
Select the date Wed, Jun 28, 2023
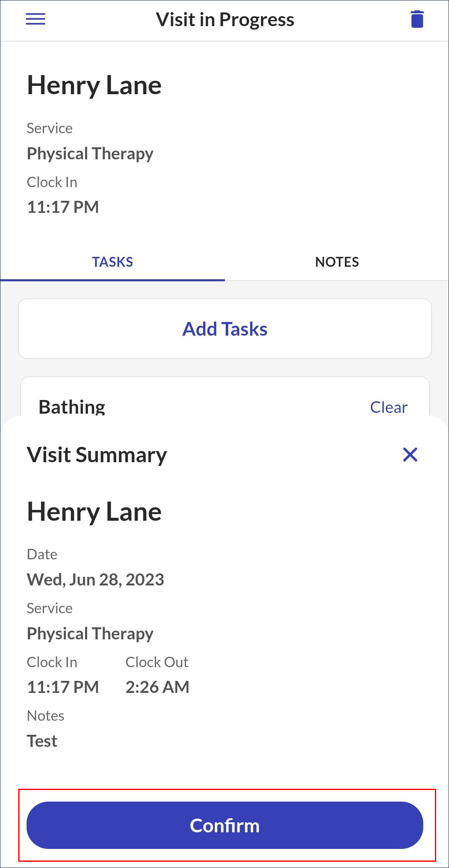click(95, 580)
